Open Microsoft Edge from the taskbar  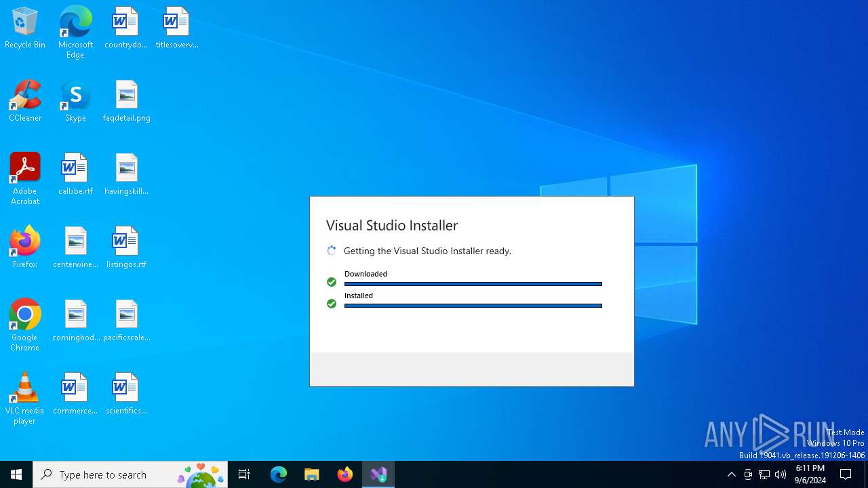[x=279, y=474]
